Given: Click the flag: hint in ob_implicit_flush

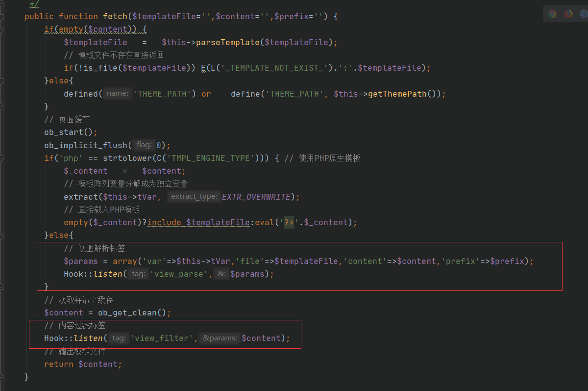Looking at the screenshot, I should coord(144,145).
